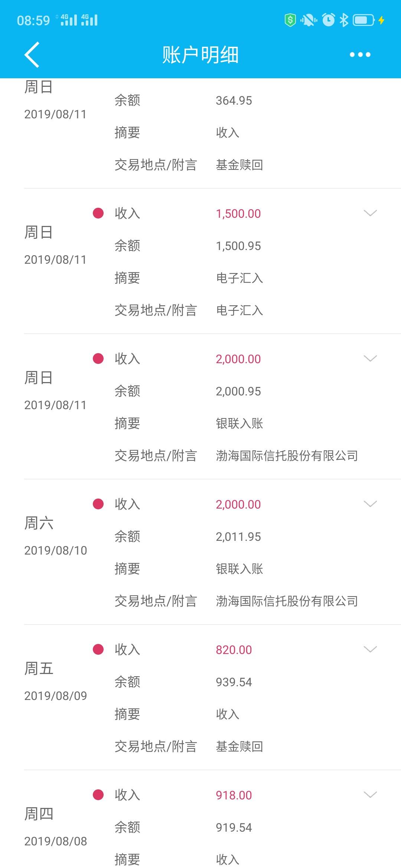Tap the green shield security icon
The width and height of the screenshot is (401, 868).
(x=290, y=20)
